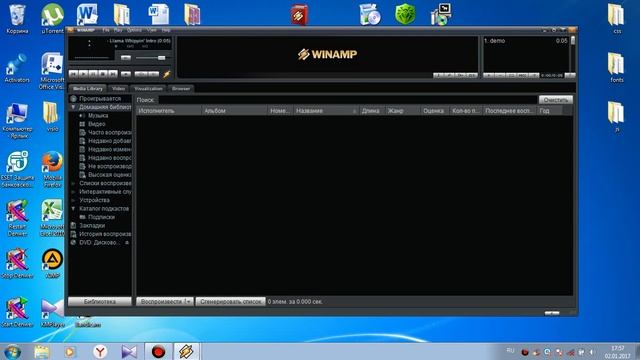The image size is (640, 360).
Task: Expand the Интерактивные службы node
Action: click(x=73, y=192)
